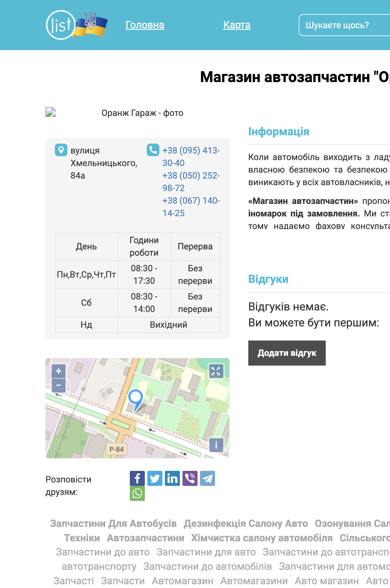Call +38 (067) 140-14-25
Screen dimensions: 390x588
191,207
